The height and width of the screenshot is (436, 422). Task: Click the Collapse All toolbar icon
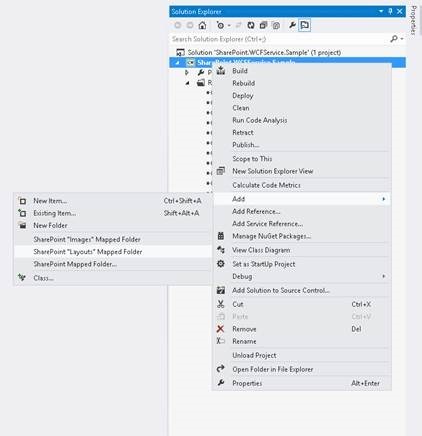pos(263,25)
